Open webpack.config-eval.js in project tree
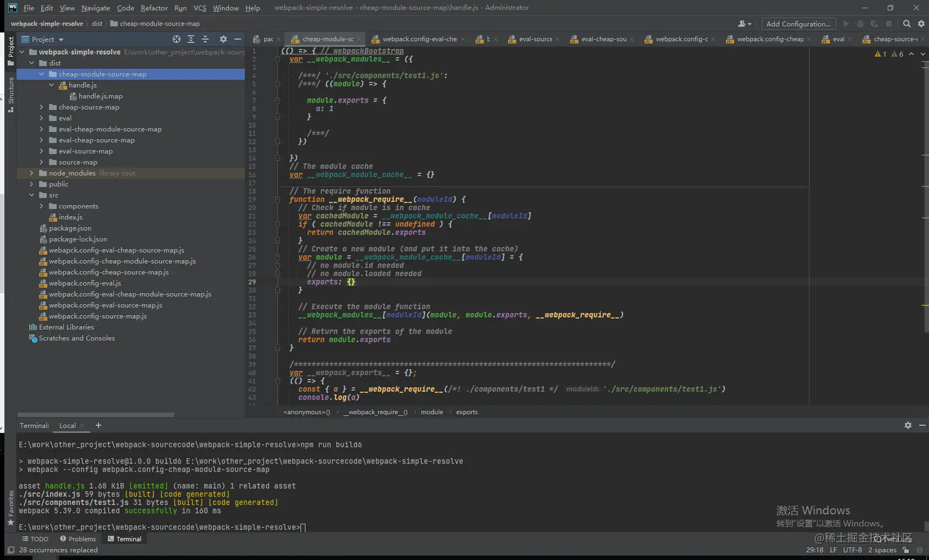Viewport: 929px width, 560px height. 85,283
